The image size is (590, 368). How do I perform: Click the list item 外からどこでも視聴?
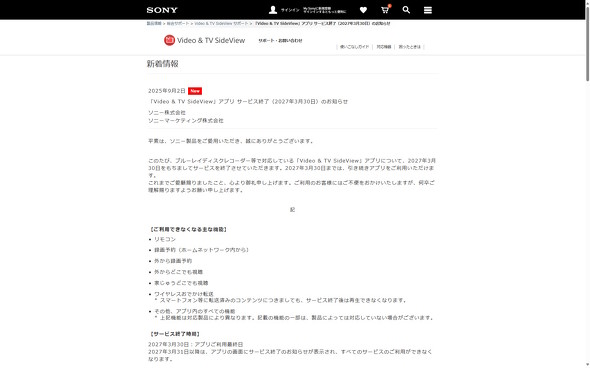(x=178, y=272)
